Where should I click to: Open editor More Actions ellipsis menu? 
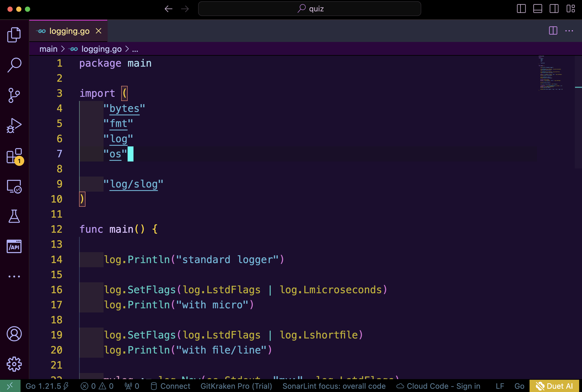click(x=569, y=31)
